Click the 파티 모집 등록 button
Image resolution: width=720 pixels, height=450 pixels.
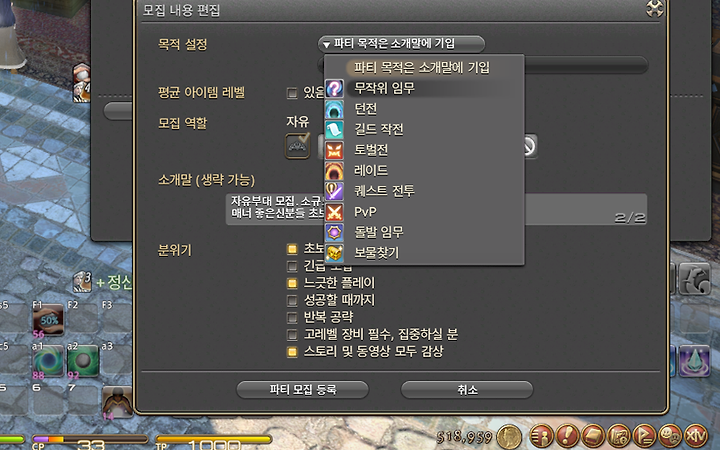tap(303, 390)
